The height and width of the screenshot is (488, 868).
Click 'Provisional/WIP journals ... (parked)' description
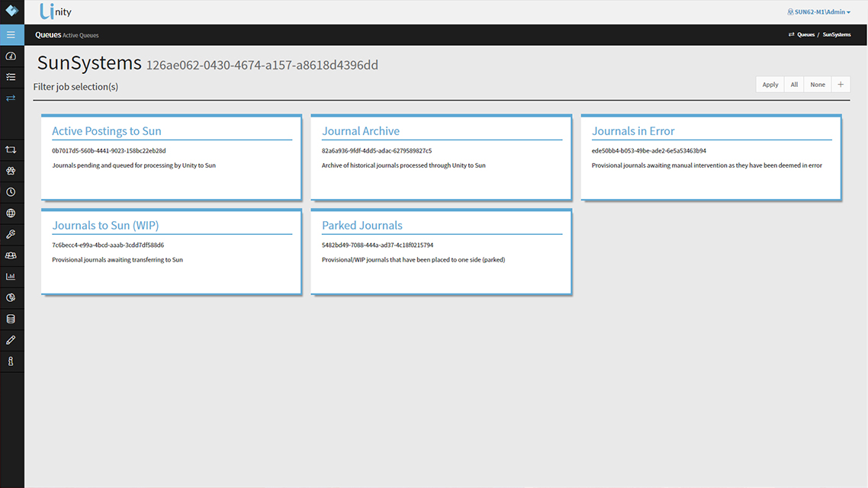click(413, 259)
